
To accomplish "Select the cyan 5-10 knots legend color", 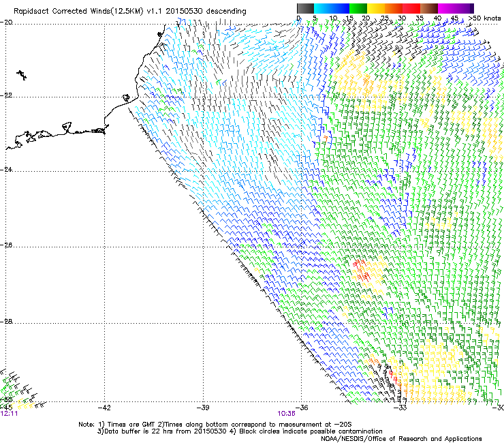I will pyautogui.click(x=323, y=8).
